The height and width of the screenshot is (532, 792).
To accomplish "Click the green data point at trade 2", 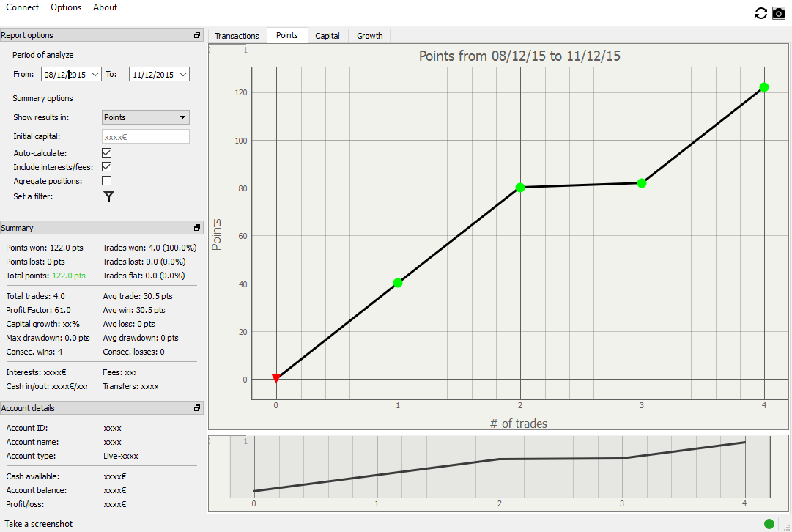I will (x=520, y=188).
